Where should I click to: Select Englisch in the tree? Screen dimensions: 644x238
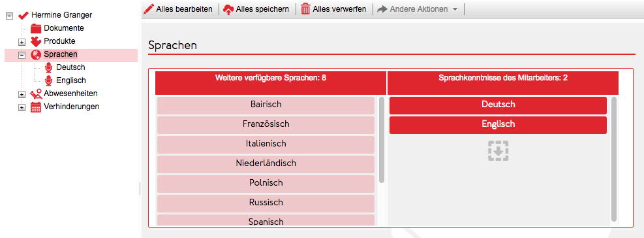71,80
